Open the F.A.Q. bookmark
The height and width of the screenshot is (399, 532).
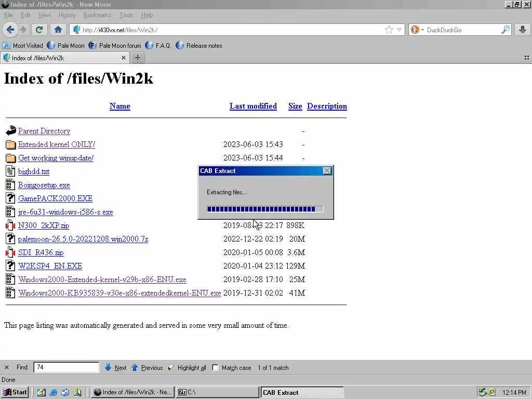coord(158,46)
